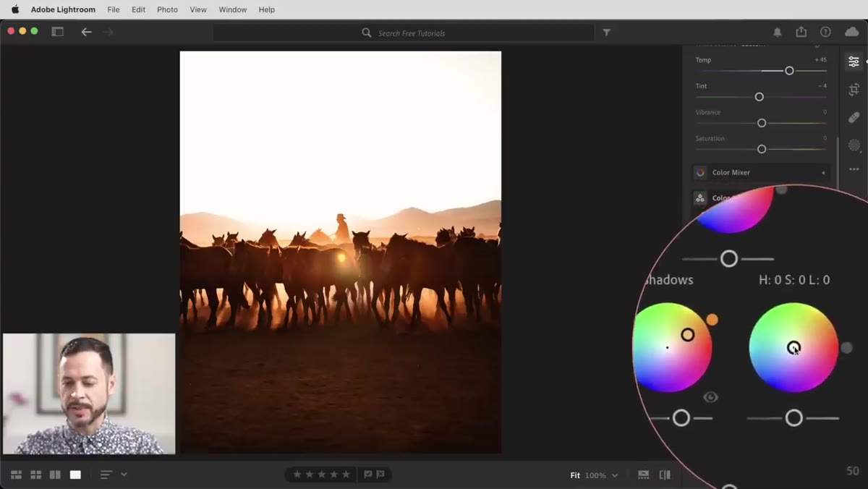Click the back arrow button
The height and width of the screenshot is (489, 868).
(x=86, y=32)
